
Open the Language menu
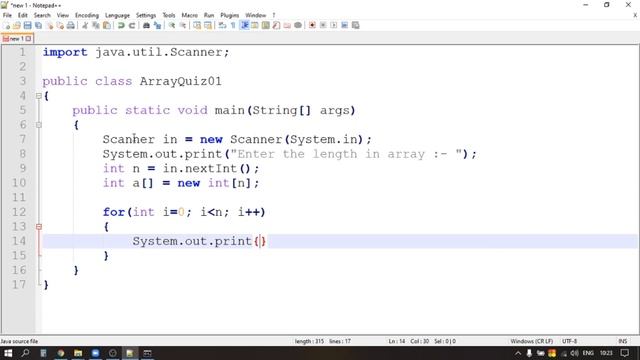(x=117, y=15)
